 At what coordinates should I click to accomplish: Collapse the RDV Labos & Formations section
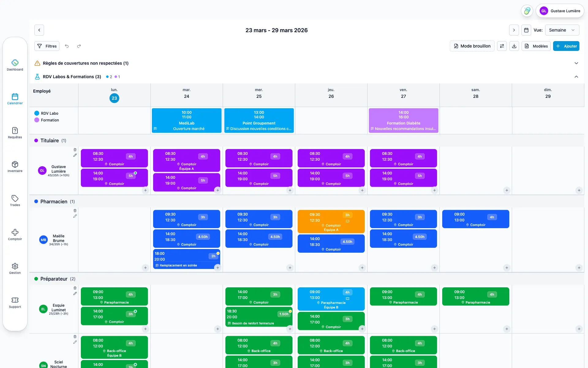tap(577, 77)
